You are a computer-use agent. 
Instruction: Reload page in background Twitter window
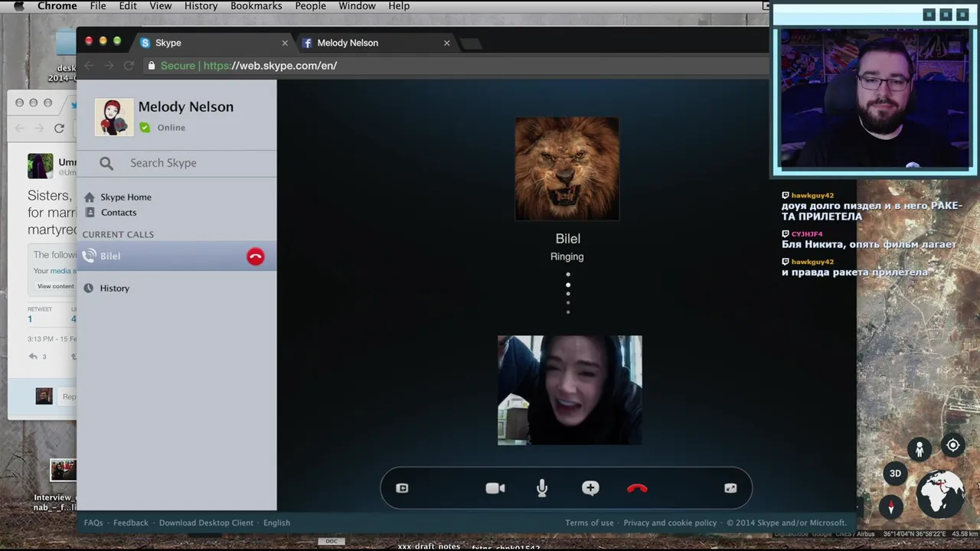(59, 128)
